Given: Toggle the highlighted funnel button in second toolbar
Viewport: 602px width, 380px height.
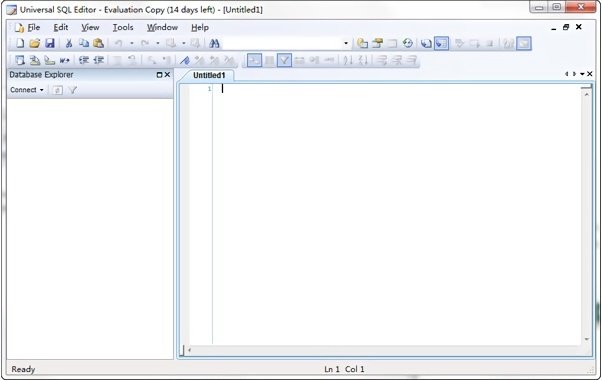Looking at the screenshot, I should click(284, 60).
